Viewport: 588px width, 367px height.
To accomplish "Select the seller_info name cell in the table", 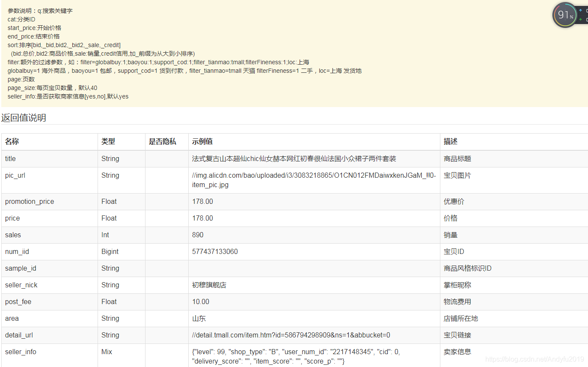I will pos(50,355).
